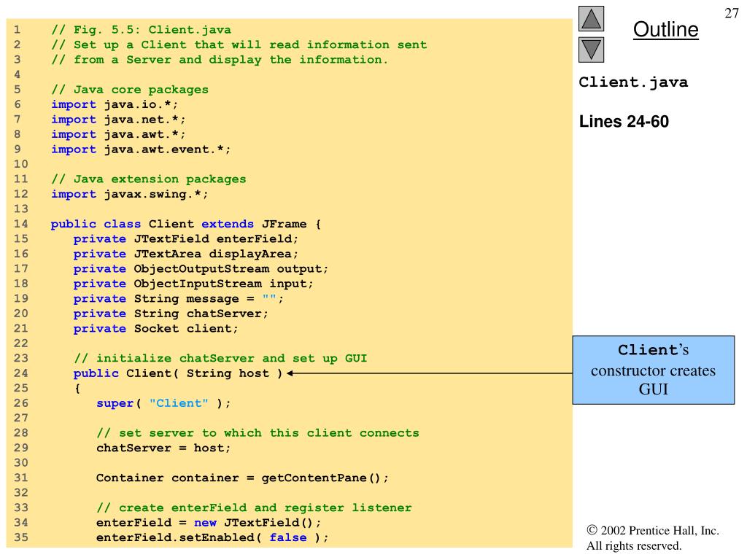
Task: Click 'private Socket client;' line
Action: [x=156, y=329]
